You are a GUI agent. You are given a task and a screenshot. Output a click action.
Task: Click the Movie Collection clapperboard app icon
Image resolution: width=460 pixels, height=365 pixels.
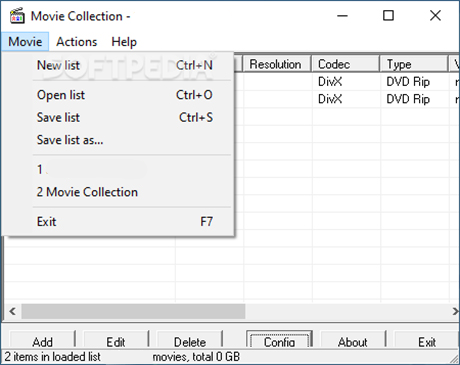pos(17,16)
